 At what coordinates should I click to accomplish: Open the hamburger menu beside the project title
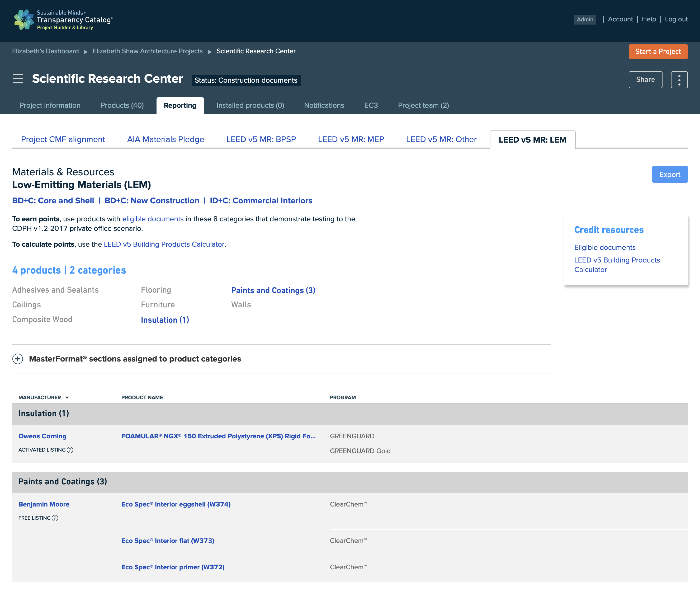point(18,79)
